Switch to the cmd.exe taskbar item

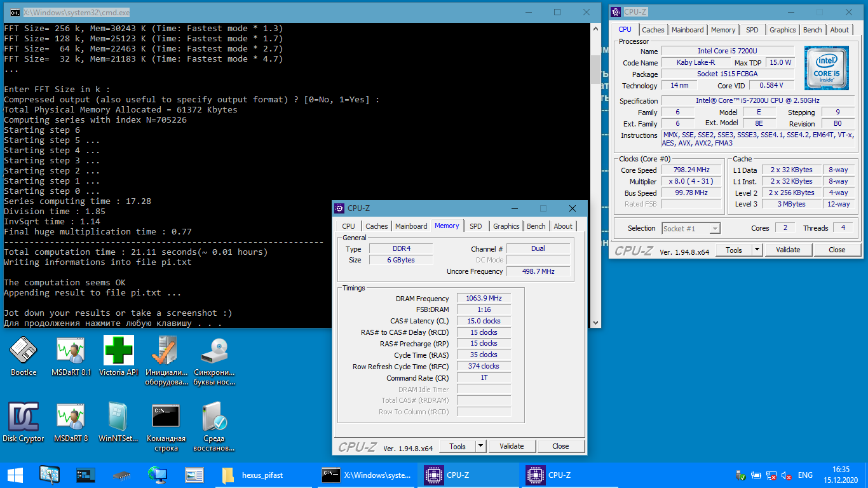pyautogui.click(x=367, y=475)
